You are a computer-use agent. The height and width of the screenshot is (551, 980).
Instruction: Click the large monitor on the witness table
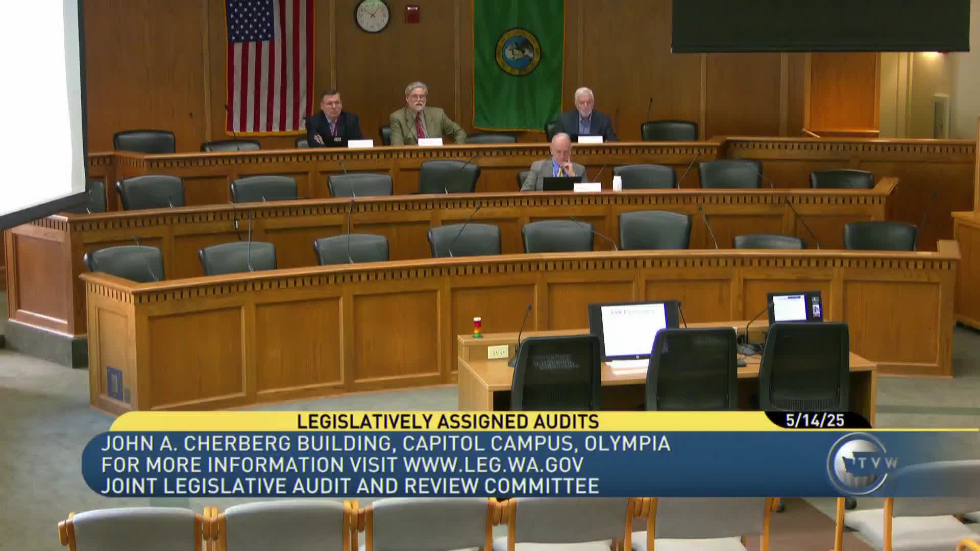pyautogui.click(x=633, y=330)
